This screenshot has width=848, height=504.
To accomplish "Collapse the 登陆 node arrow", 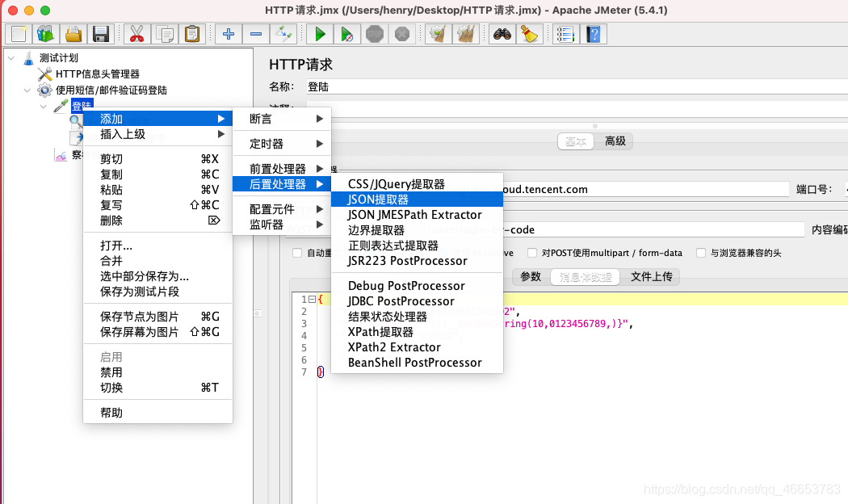I will click(x=44, y=107).
